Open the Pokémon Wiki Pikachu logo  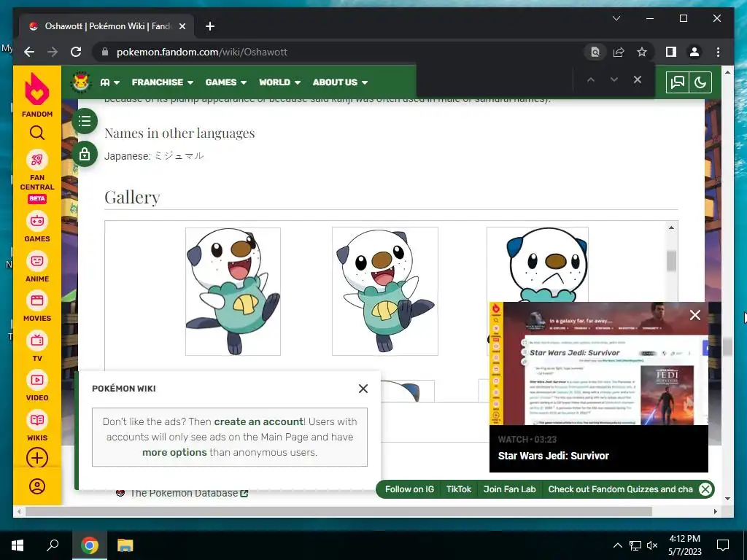coord(82,82)
